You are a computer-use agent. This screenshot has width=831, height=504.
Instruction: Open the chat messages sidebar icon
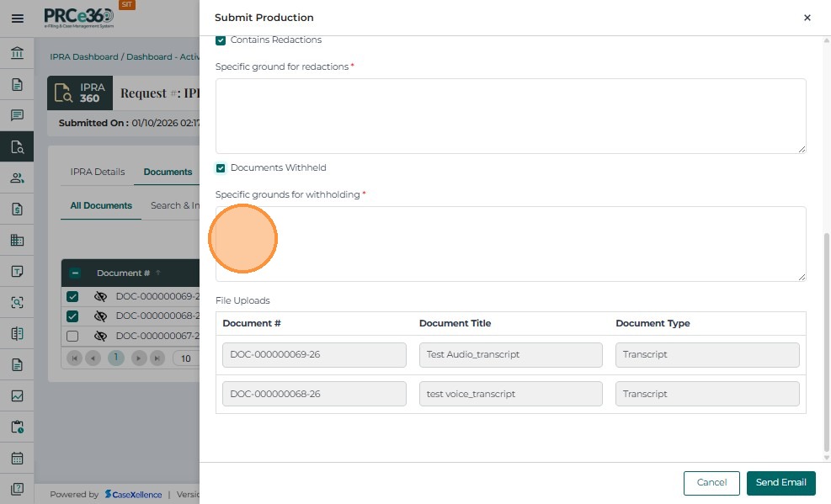point(17,115)
